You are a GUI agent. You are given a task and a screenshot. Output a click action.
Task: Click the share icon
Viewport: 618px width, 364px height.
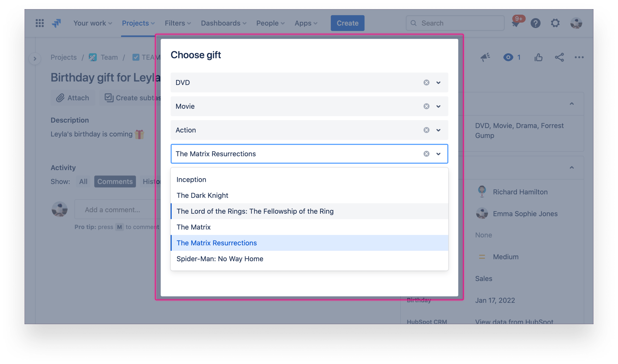pyautogui.click(x=559, y=57)
